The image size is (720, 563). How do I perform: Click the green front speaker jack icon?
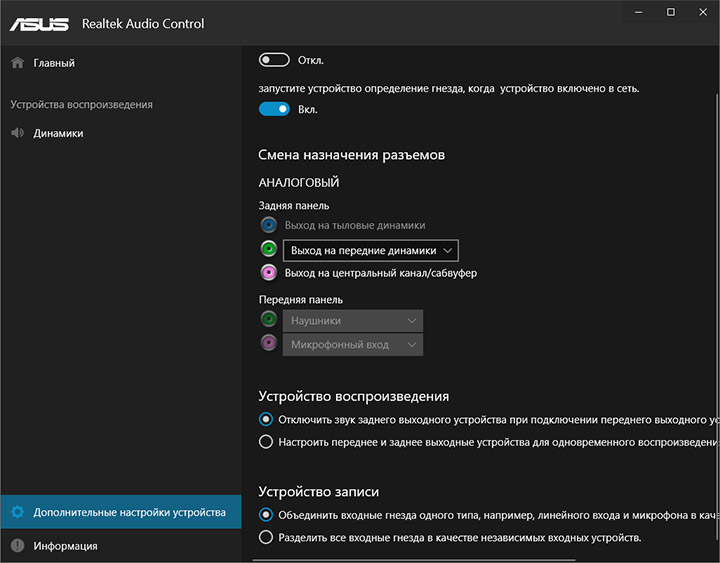pyautogui.click(x=268, y=249)
